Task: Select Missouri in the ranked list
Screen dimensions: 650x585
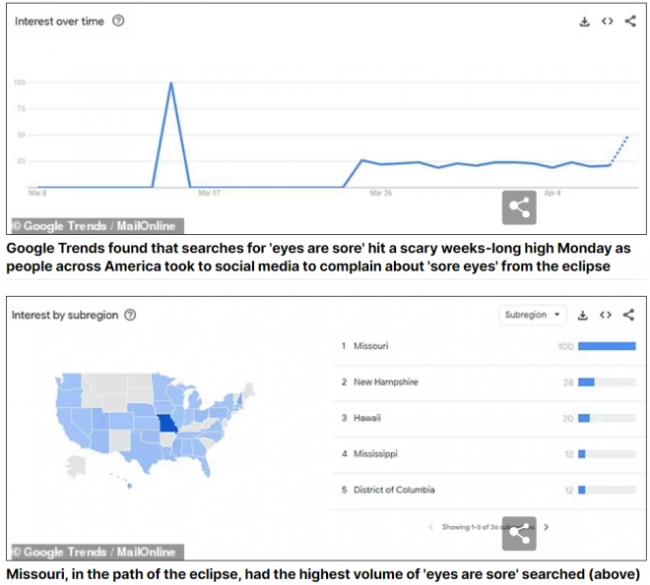Action: [371, 346]
